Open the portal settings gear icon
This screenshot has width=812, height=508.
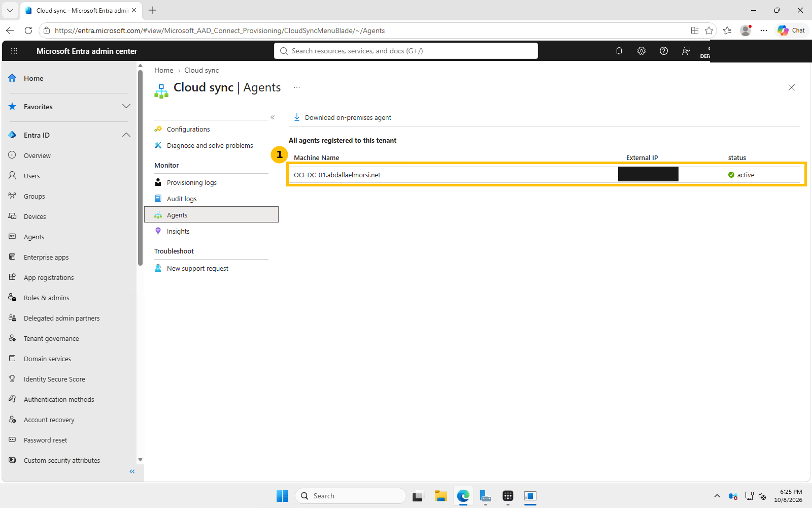pos(641,51)
